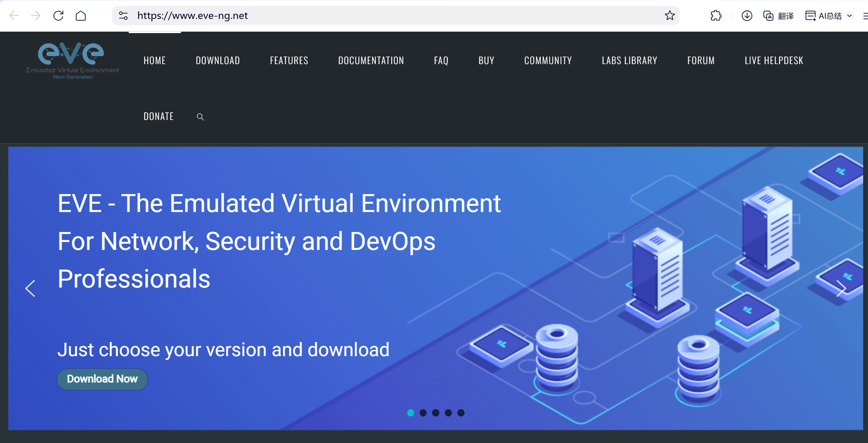Image resolution: width=868 pixels, height=443 pixels.
Task: Click the EVE-NG logo
Action: (73, 61)
